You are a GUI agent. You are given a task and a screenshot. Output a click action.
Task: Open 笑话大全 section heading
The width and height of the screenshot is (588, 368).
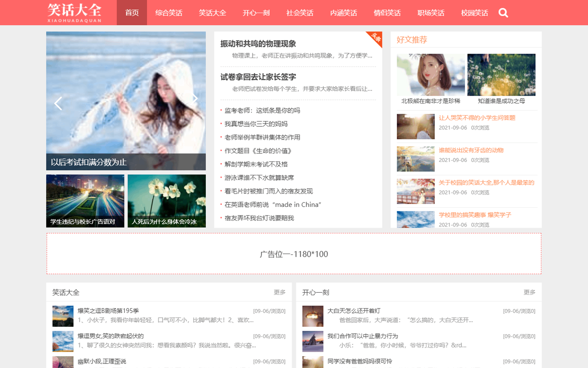pyautogui.click(x=66, y=292)
